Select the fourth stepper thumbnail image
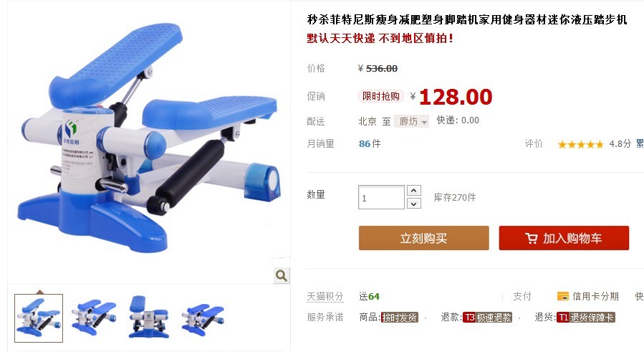Viewport: 644px width, 352px height. tap(203, 319)
